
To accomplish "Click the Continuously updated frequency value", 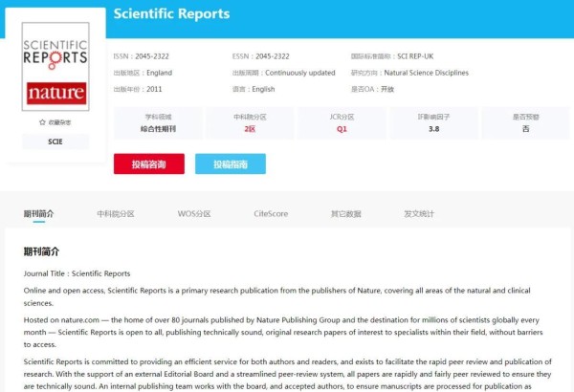I will point(300,73).
